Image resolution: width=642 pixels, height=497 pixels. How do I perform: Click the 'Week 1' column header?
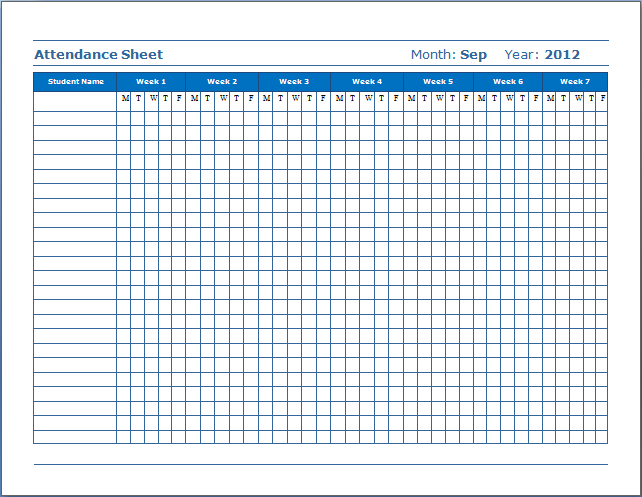click(x=151, y=81)
